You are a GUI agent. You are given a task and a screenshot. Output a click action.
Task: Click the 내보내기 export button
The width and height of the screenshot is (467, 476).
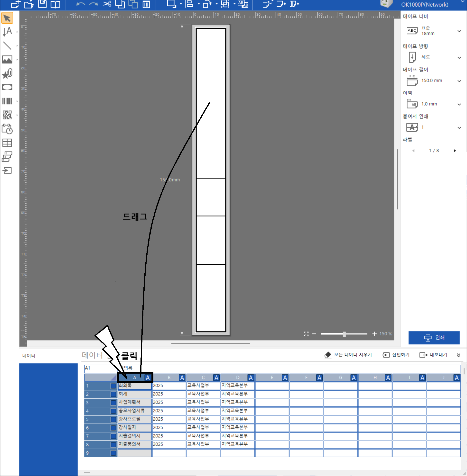(x=433, y=355)
